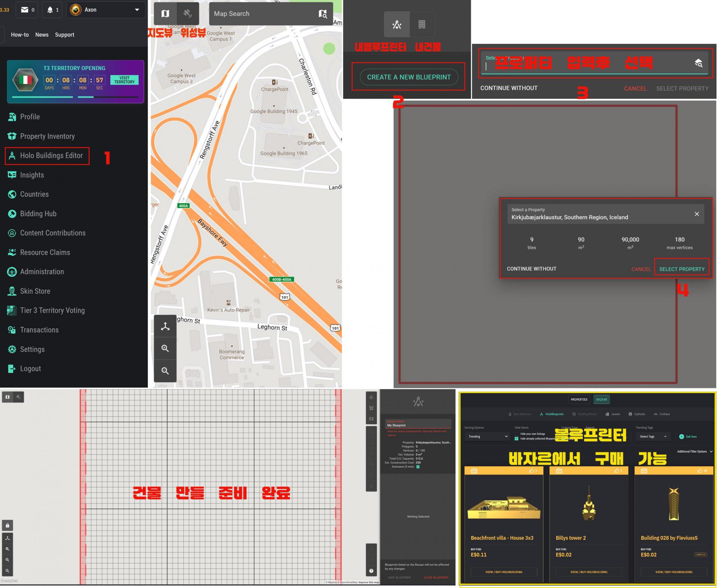Screen dimensions: 718x588
Task: Click the blueprints compass icon tab
Action: pos(397,25)
